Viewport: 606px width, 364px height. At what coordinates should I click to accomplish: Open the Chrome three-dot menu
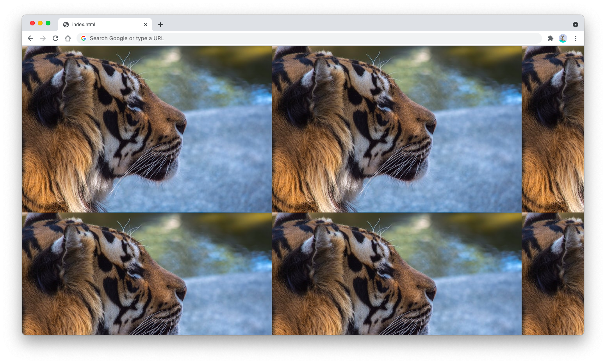[576, 38]
